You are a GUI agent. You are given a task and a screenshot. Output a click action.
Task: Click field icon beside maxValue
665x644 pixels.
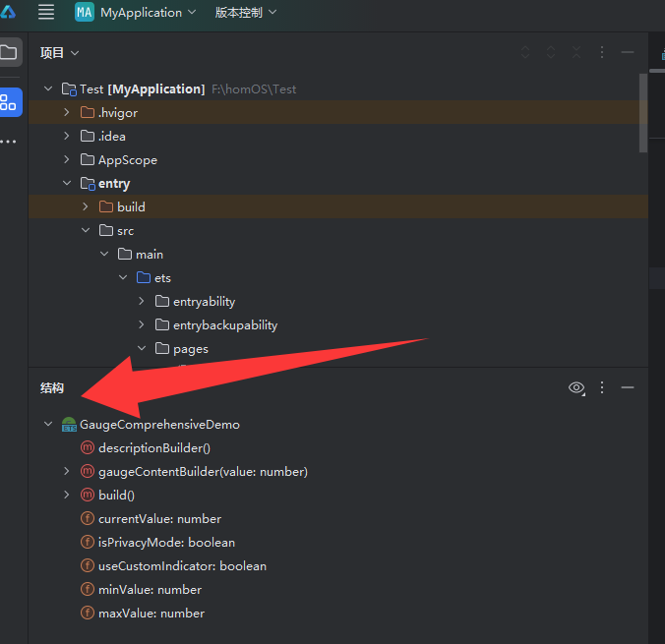coord(88,613)
